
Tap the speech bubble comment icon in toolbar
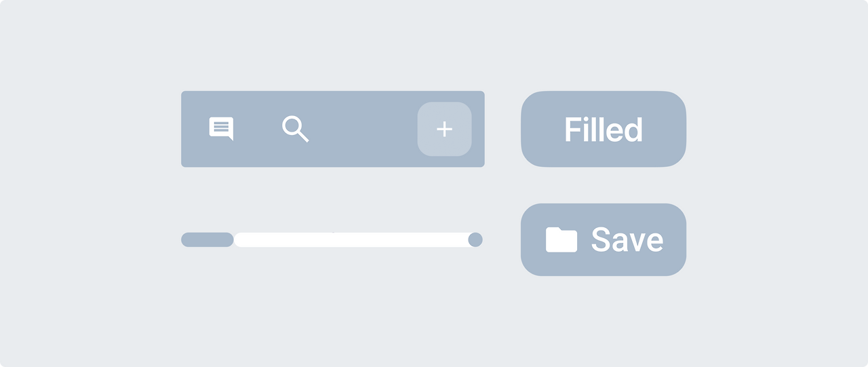[221, 128]
